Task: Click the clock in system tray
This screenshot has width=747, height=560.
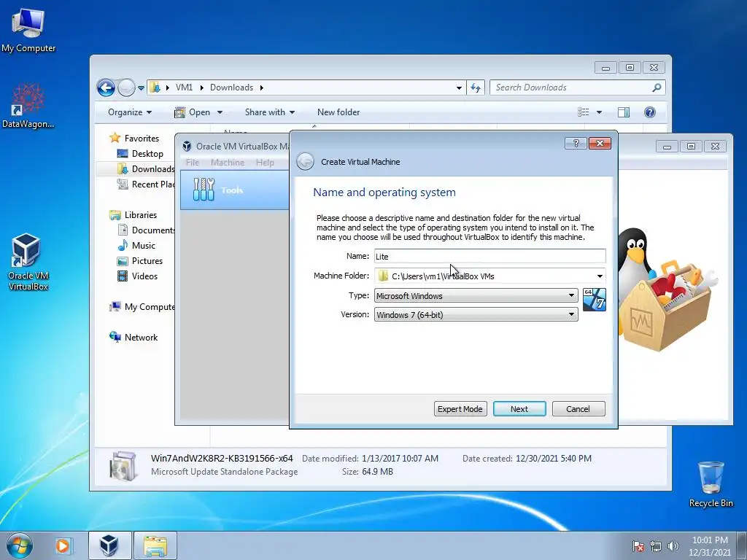Action: coord(710,546)
